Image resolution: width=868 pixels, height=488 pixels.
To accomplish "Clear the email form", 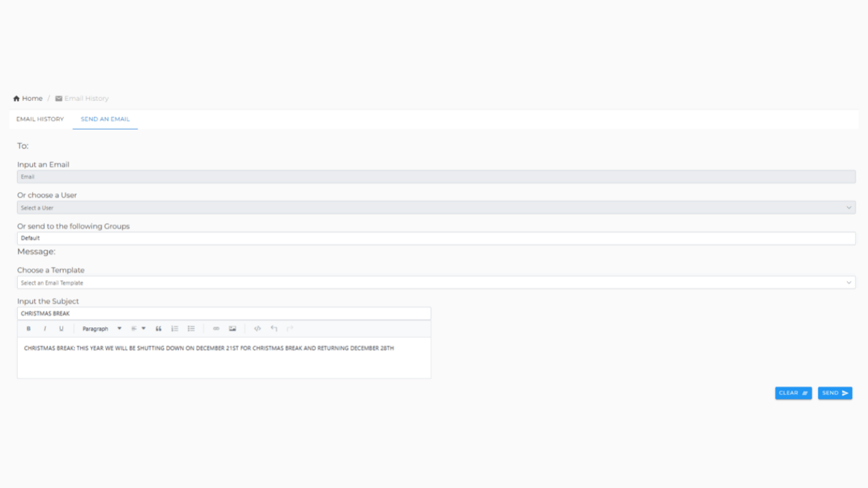I will 792,393.
